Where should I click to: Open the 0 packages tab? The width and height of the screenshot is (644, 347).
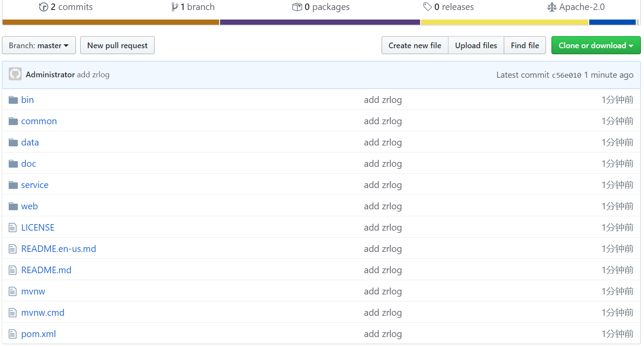coord(321,7)
